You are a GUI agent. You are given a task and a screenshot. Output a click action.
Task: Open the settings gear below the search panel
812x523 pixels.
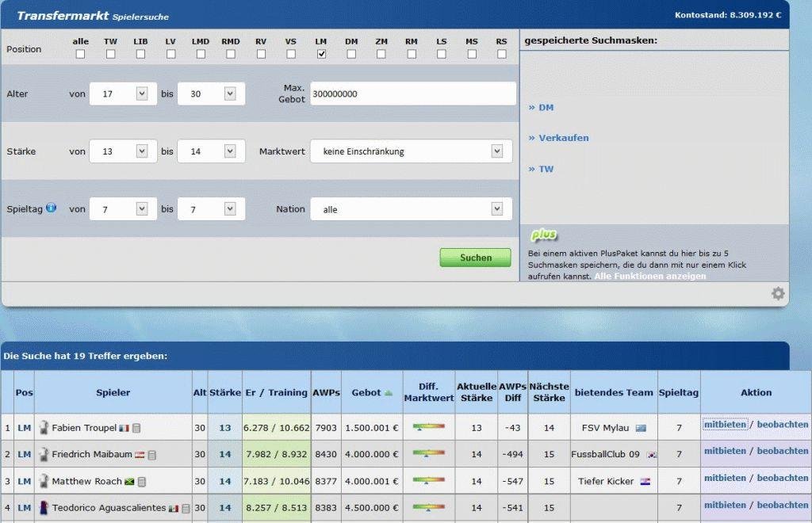[778, 293]
